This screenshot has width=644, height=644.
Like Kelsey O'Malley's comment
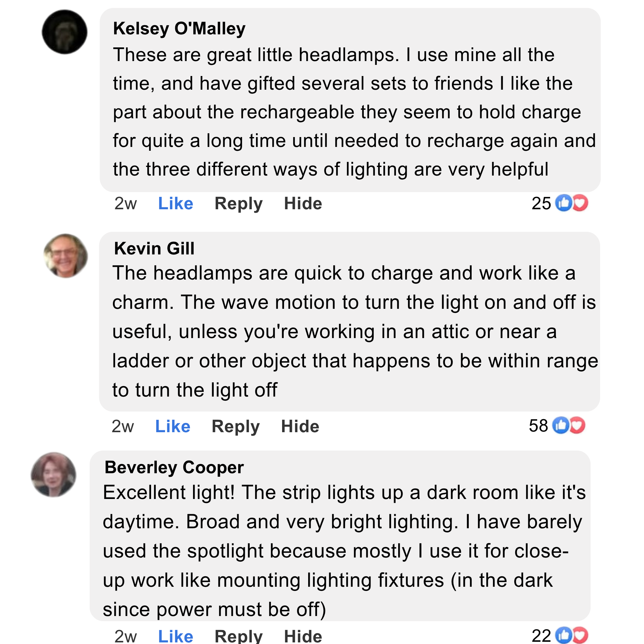[175, 203]
